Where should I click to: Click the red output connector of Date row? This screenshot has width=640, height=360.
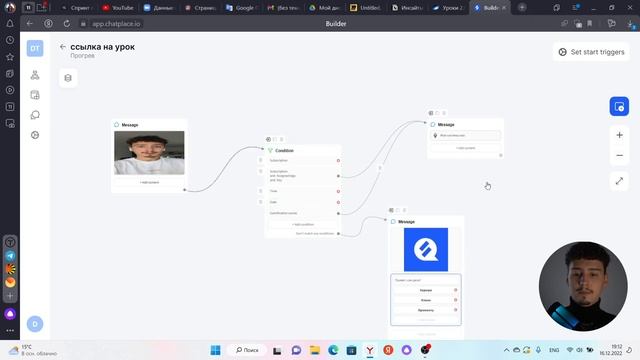(338, 202)
